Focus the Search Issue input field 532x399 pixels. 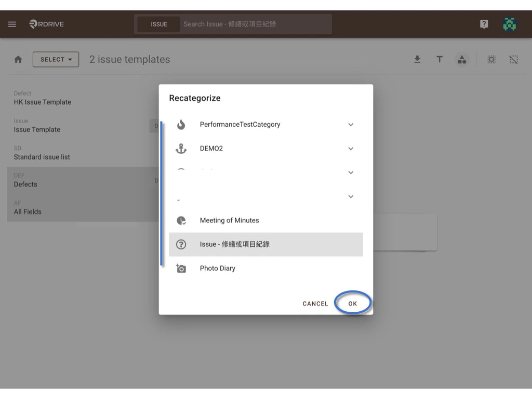pyautogui.click(x=256, y=24)
